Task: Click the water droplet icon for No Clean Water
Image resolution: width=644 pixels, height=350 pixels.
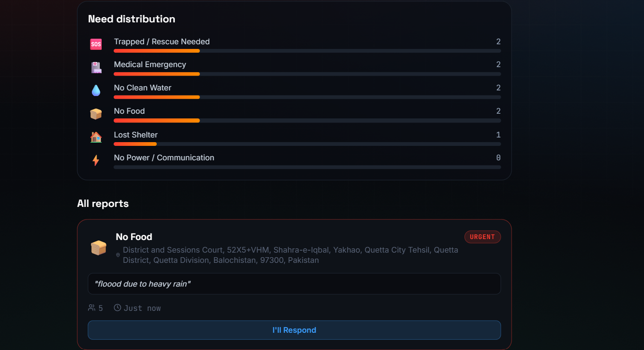Action: pos(96,90)
